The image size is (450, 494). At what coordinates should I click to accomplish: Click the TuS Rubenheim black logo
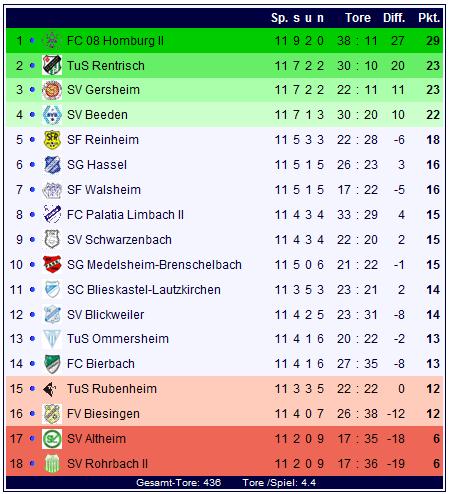pyautogui.click(x=50, y=389)
